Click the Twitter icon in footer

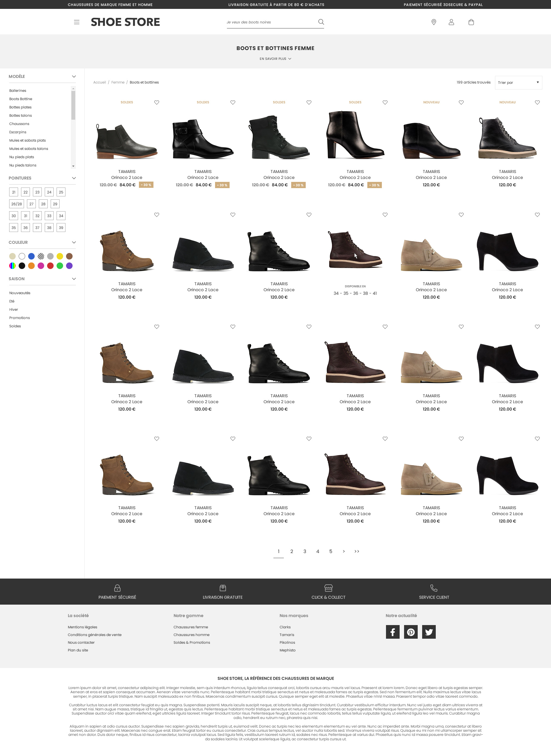click(x=429, y=632)
